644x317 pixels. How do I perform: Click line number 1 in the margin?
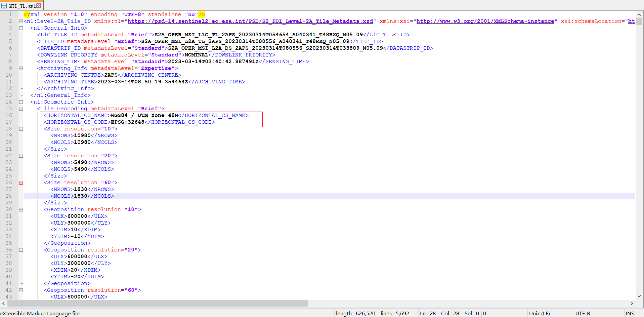(x=10, y=14)
